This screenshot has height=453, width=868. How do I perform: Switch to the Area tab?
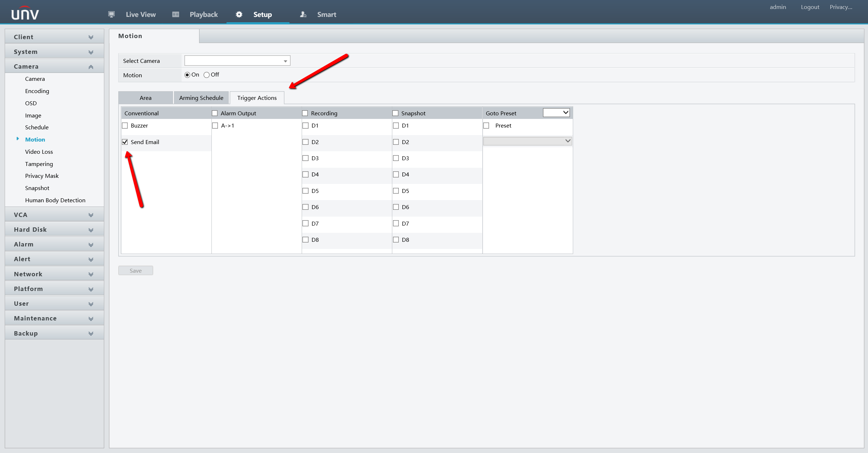tap(145, 98)
